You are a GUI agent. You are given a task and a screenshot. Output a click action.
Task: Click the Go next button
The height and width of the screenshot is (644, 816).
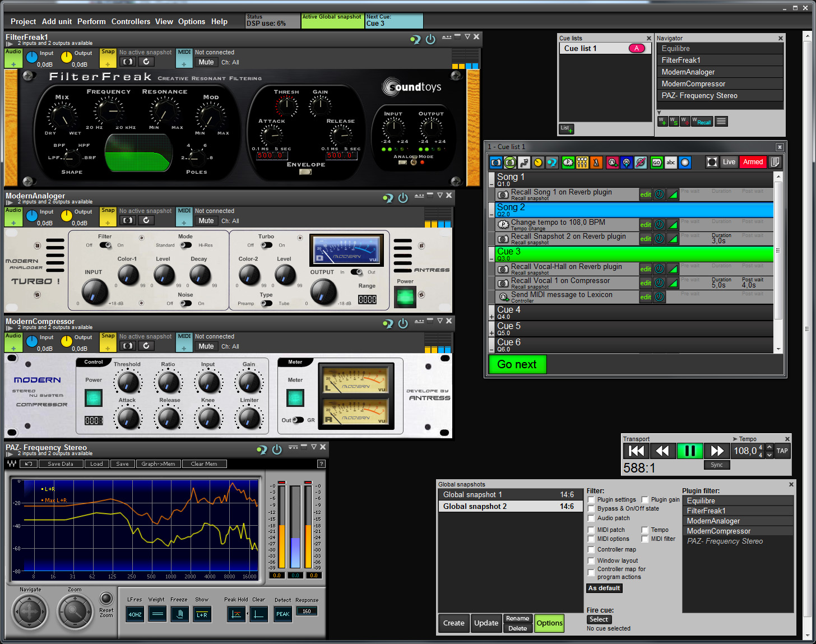pyautogui.click(x=517, y=364)
